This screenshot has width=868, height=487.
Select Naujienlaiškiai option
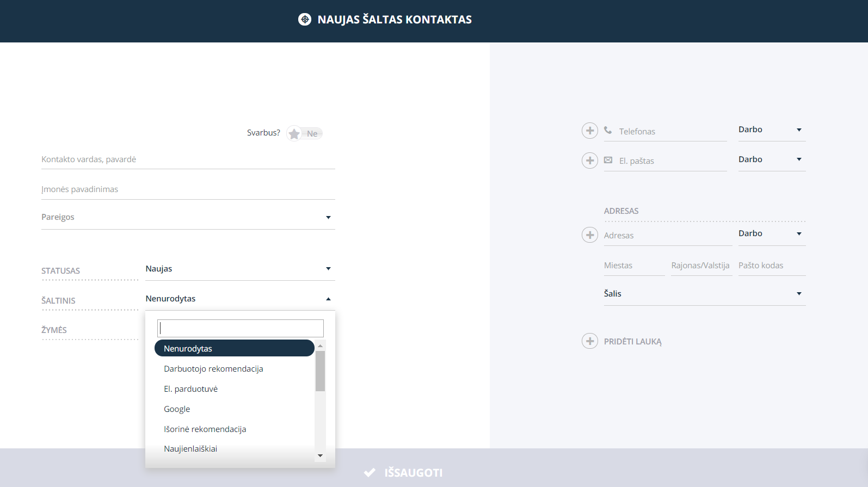pos(235,448)
